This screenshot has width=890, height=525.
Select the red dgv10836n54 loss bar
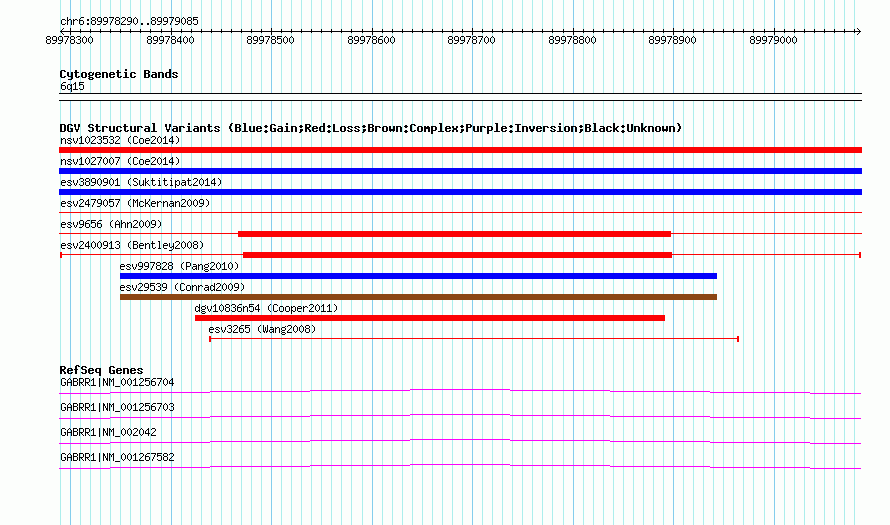(430, 318)
